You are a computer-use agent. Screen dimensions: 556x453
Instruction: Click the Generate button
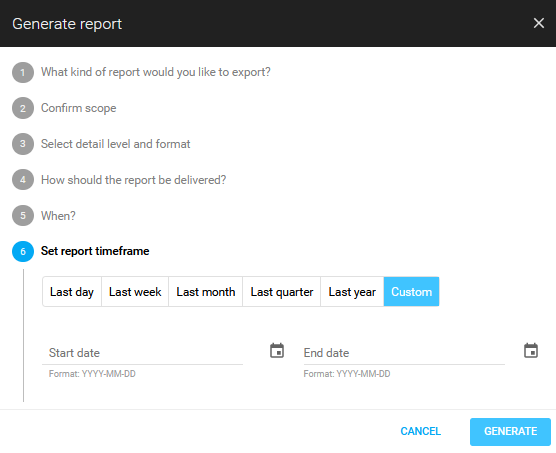click(x=510, y=431)
